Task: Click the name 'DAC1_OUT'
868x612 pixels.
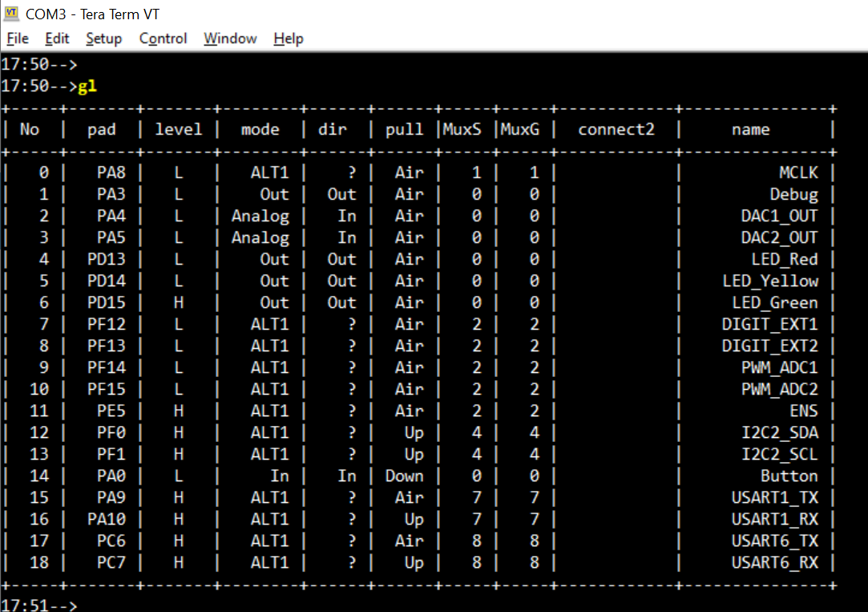Action: (x=779, y=216)
